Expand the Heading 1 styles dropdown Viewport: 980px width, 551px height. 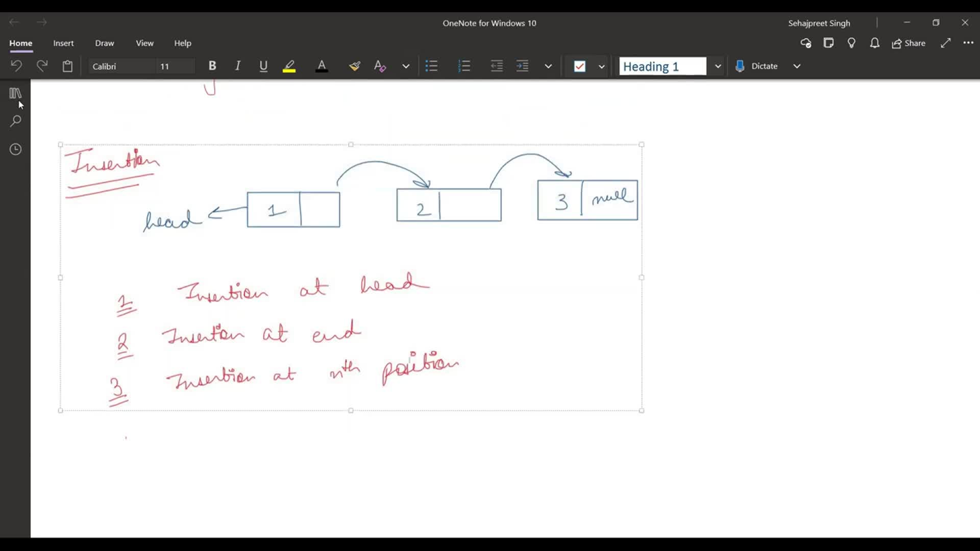pyautogui.click(x=718, y=66)
